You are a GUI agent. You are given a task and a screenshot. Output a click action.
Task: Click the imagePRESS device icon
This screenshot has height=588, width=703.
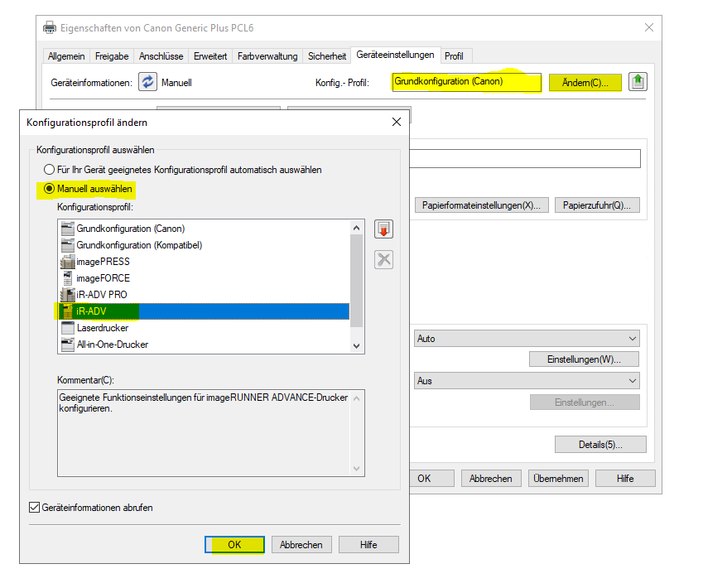click(x=68, y=262)
